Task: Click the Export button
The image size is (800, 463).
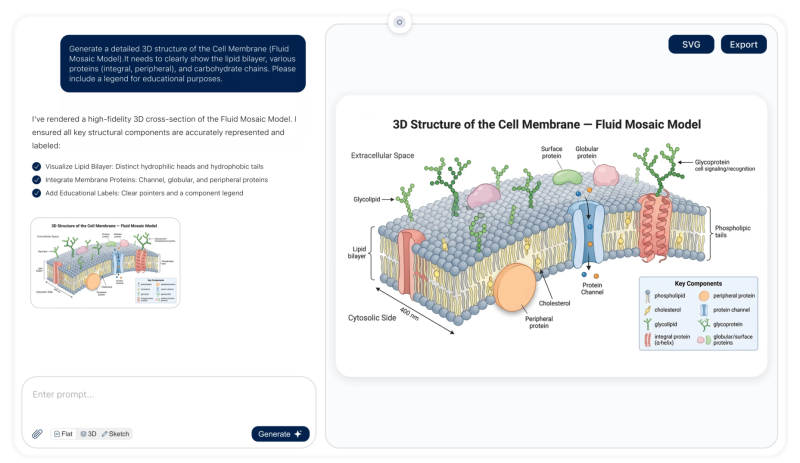Action: point(743,44)
